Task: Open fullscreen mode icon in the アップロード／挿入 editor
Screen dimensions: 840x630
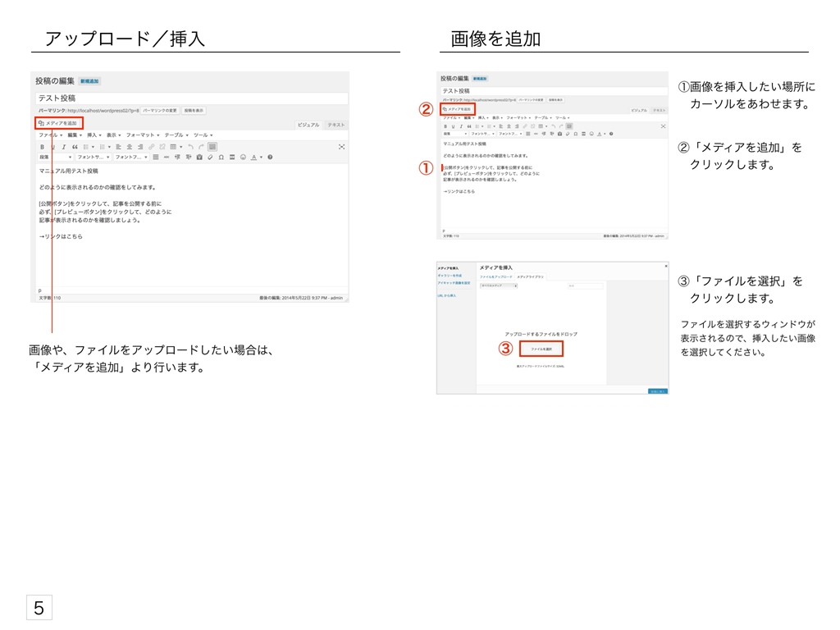Action: 341,147
